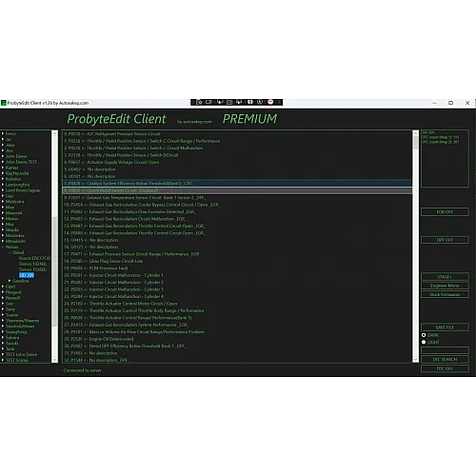Expand the Scania brand arrow
The image size is (476, 476).
(x=3, y=315)
